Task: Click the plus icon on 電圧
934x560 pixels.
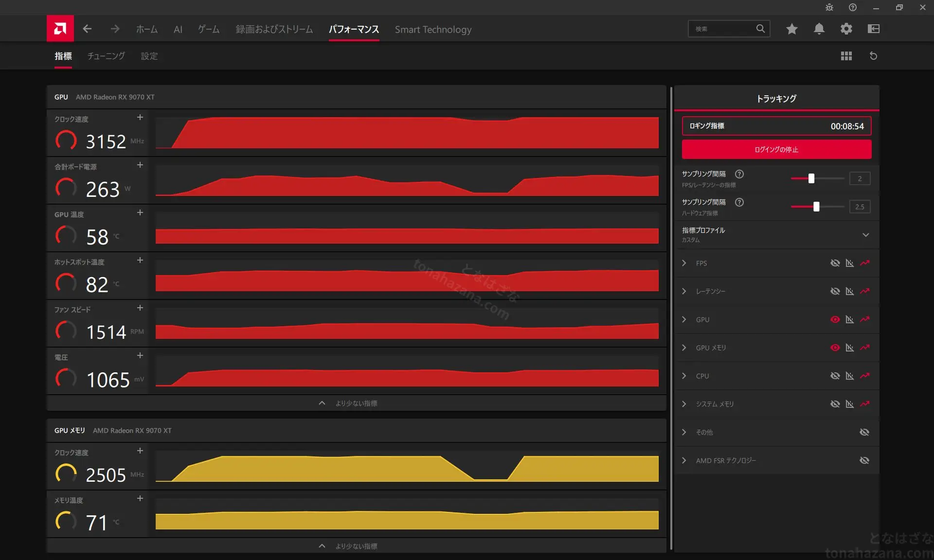Action: [140, 355]
